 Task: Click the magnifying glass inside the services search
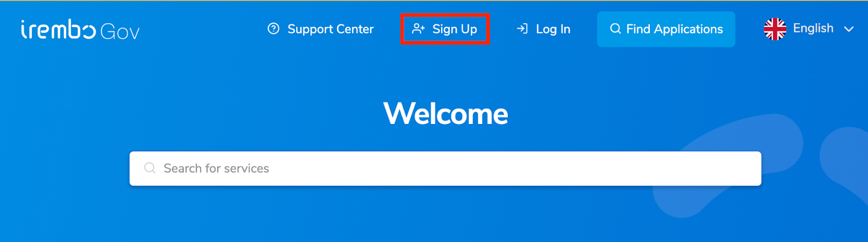pos(150,168)
